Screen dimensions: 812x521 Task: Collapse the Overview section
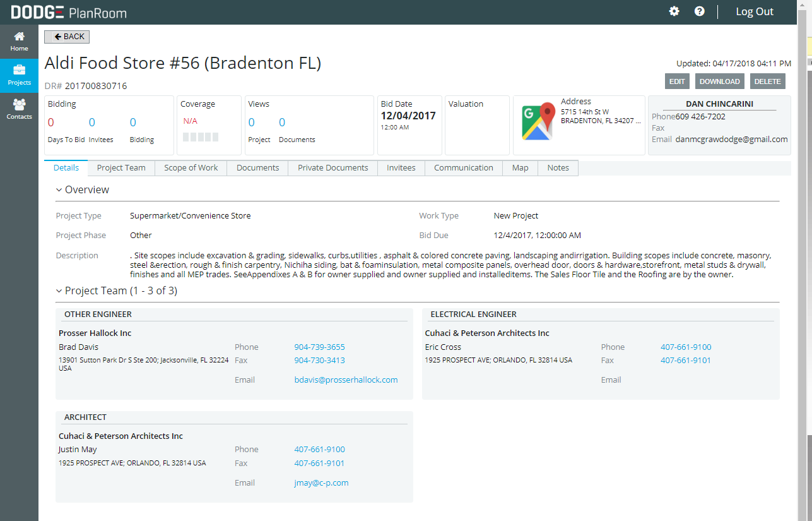(x=58, y=189)
